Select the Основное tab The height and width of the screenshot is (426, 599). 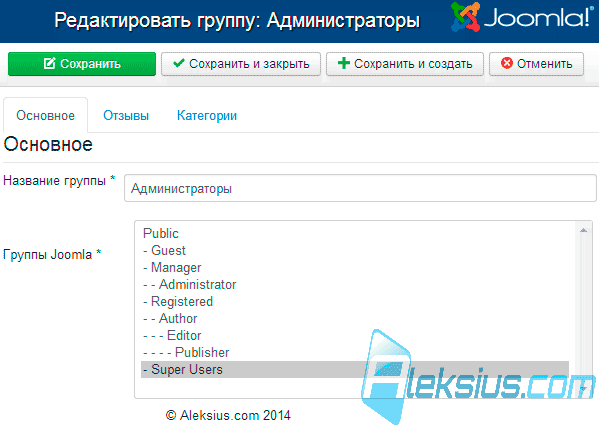point(45,115)
